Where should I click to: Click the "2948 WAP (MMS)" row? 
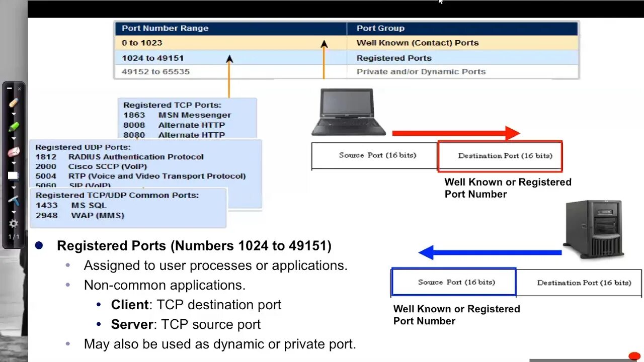[x=80, y=215]
